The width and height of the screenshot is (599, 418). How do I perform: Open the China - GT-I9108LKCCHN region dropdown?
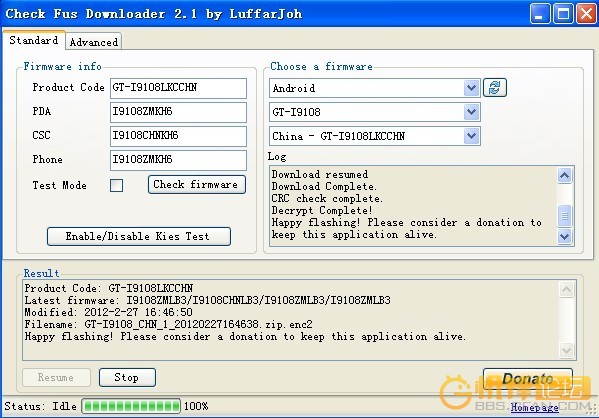[374, 136]
